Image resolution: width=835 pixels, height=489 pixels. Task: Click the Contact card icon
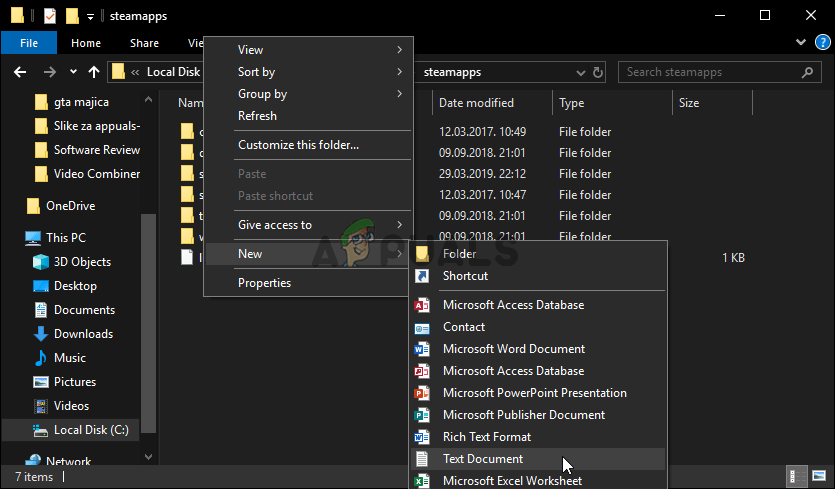click(x=422, y=327)
